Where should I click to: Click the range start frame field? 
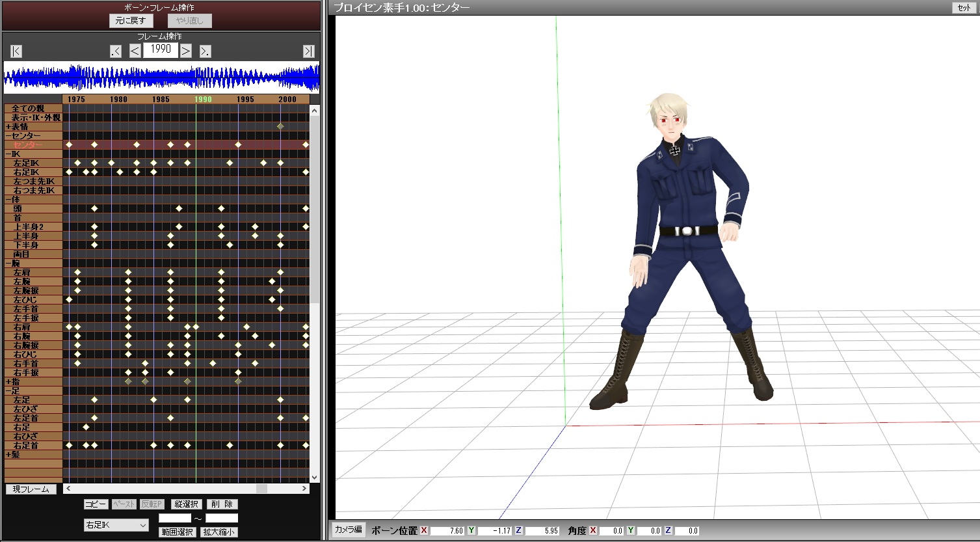175,518
